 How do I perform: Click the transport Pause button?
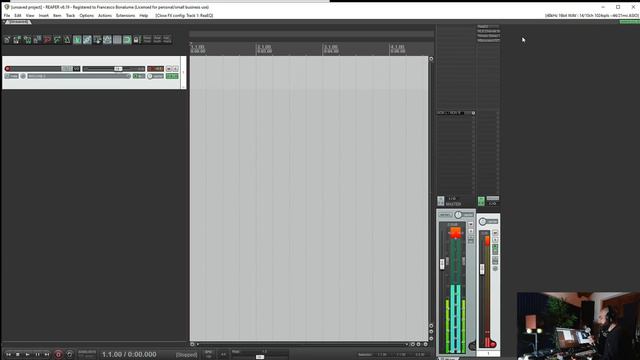coord(38,354)
